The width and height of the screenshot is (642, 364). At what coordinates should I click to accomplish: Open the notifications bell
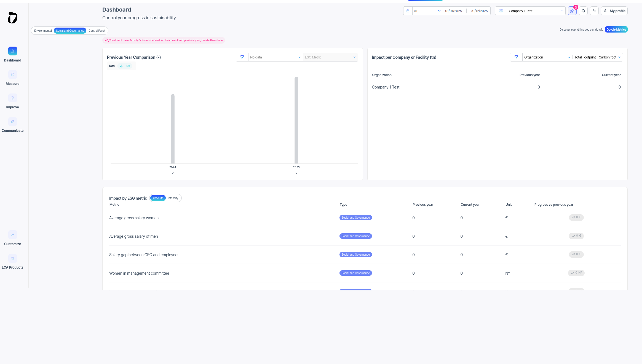pyautogui.click(x=583, y=11)
